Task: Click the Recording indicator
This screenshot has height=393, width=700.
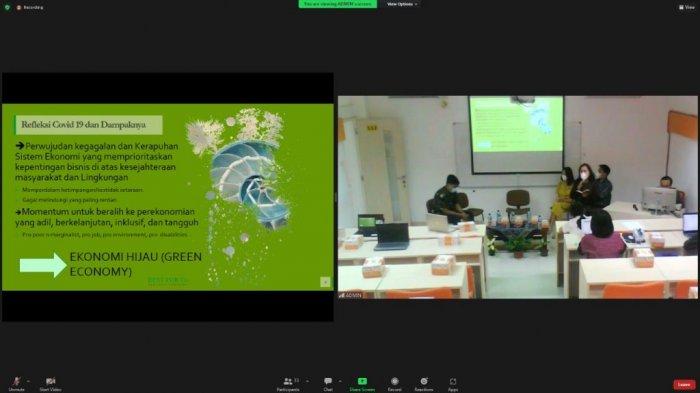Action: coord(30,7)
